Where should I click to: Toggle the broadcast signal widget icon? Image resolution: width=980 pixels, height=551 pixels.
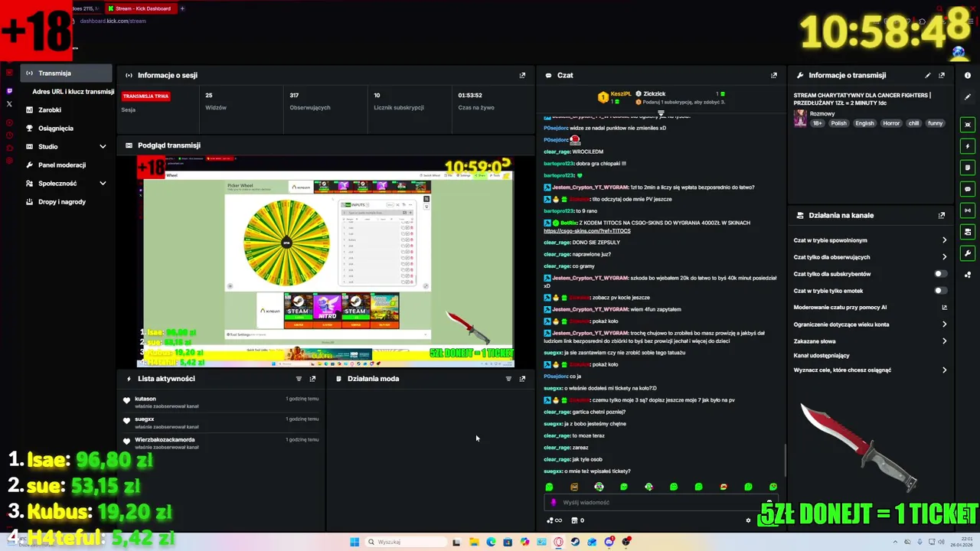[x=968, y=210]
